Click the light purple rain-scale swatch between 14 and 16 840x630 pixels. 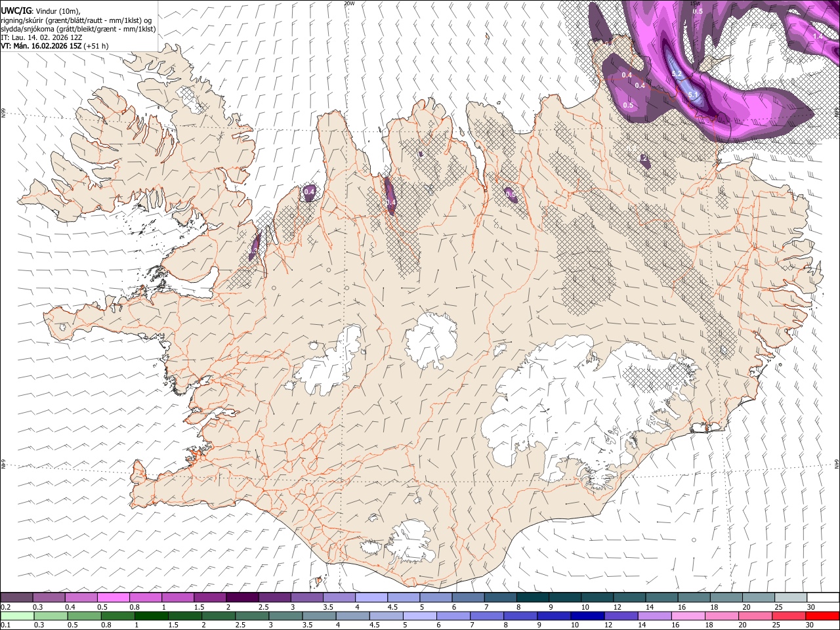(653, 616)
